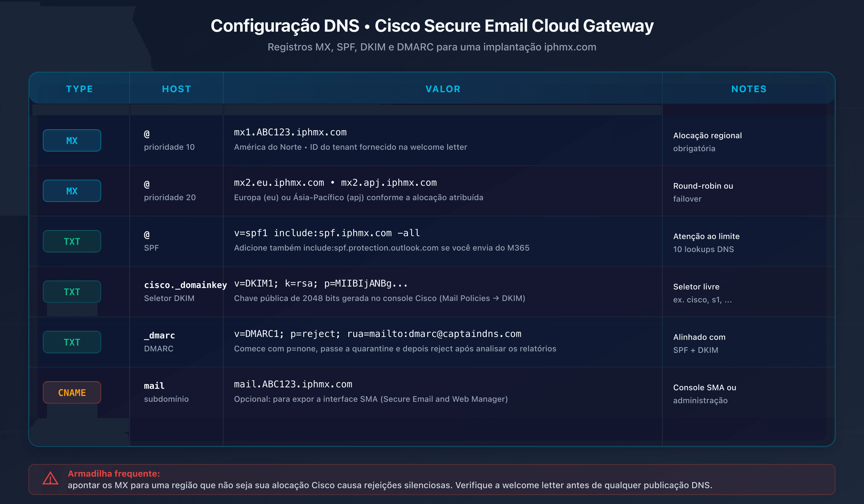Click the orange CNAME type badge
The image size is (864, 504).
[72, 392]
